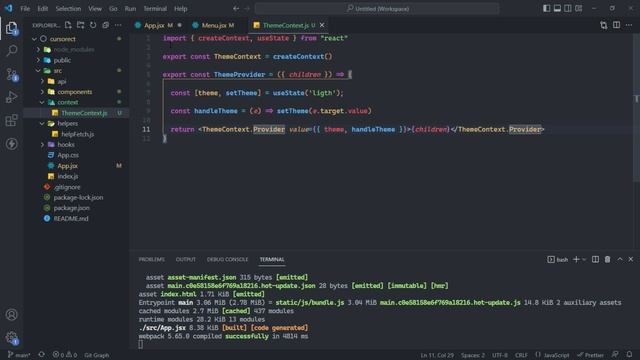Customize layout icon in title bar
The image size is (640, 360).
[578, 9]
